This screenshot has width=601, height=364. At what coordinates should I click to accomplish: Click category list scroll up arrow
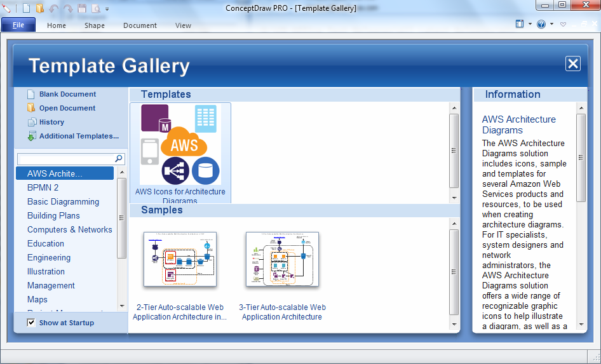click(x=122, y=172)
